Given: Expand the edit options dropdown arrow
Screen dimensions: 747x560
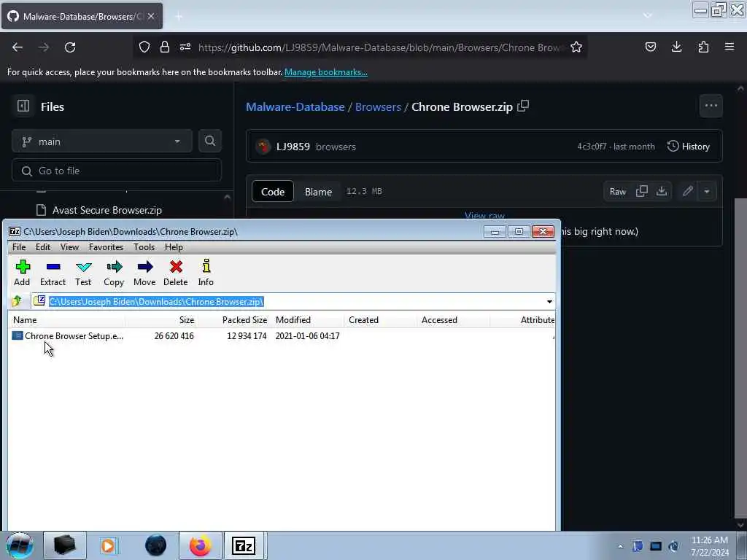Looking at the screenshot, I should coord(707,192).
